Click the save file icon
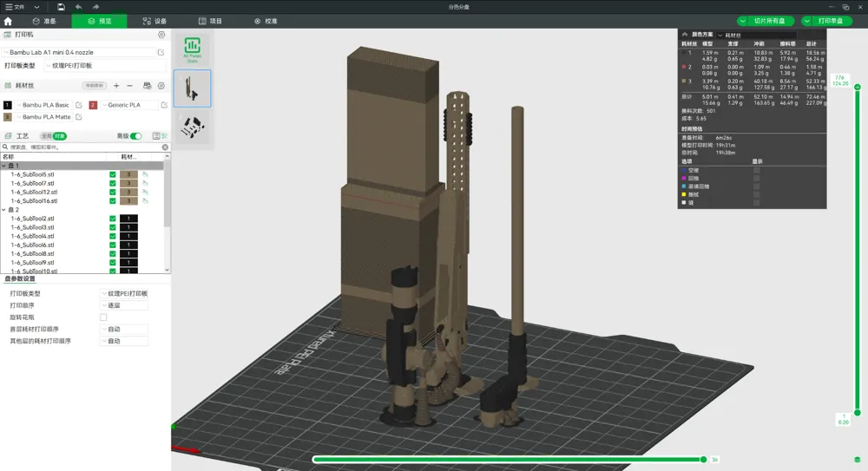This screenshot has height=471, width=868. tap(61, 7)
